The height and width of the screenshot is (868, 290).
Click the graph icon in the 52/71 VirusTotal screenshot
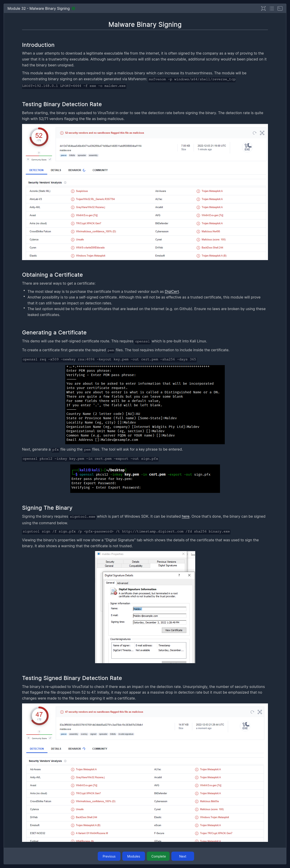click(x=262, y=133)
